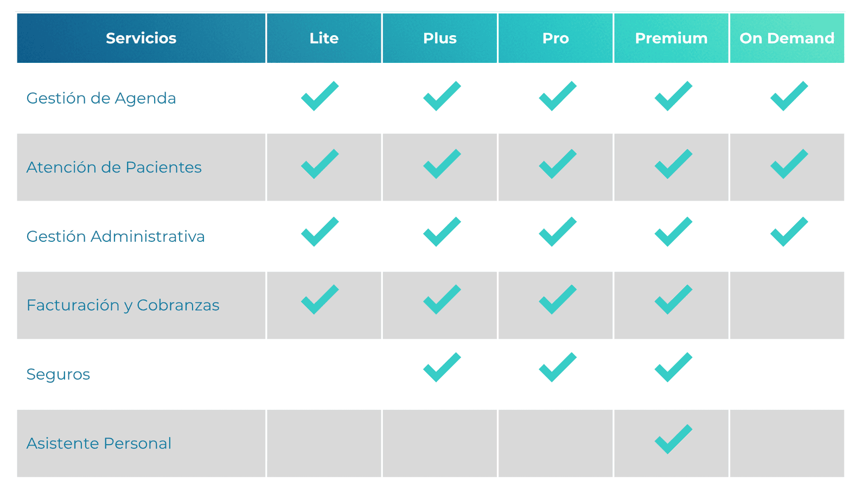Click the Pro checkmark for Gestión Administrativa
The image size is (868, 488).
[557, 232]
